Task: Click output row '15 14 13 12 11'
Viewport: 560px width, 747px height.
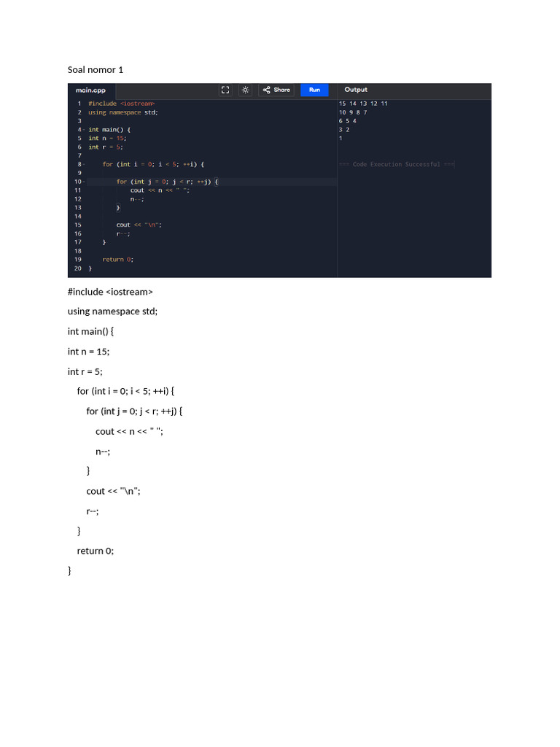Action: click(363, 104)
